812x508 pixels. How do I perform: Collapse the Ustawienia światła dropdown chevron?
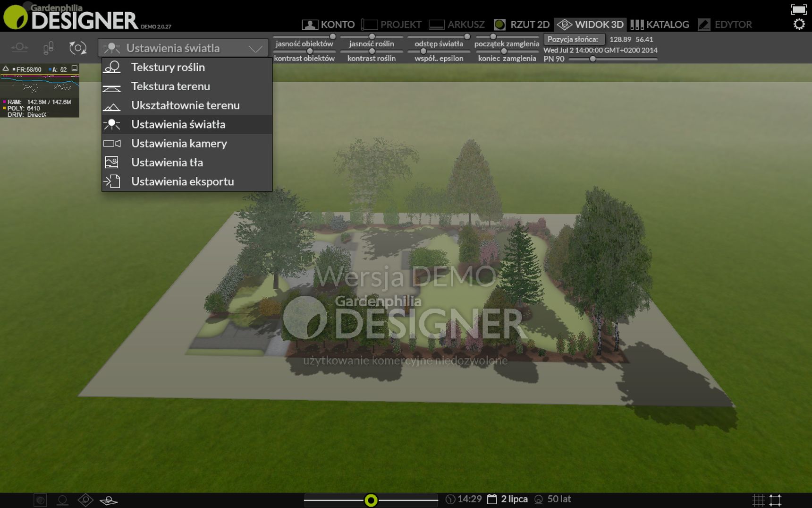coord(255,48)
